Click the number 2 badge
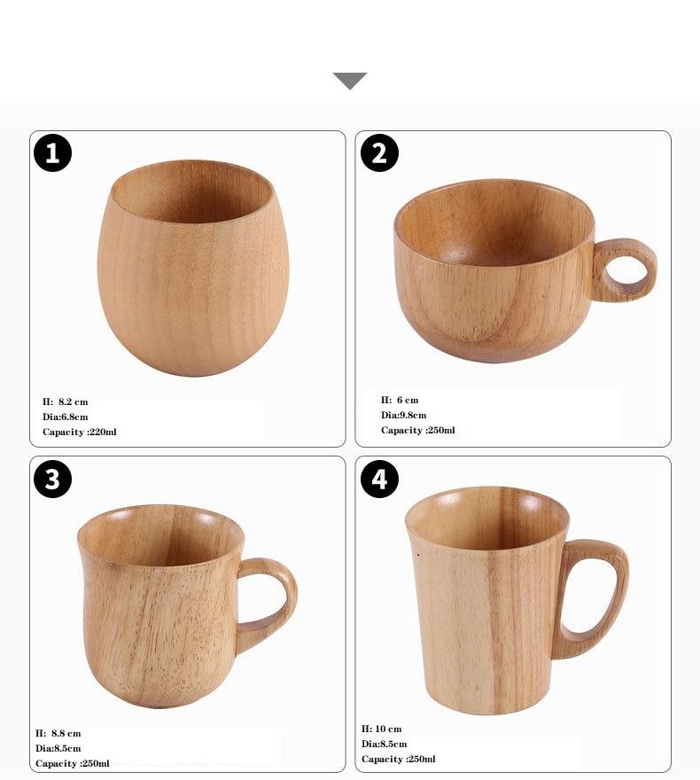 [379, 152]
